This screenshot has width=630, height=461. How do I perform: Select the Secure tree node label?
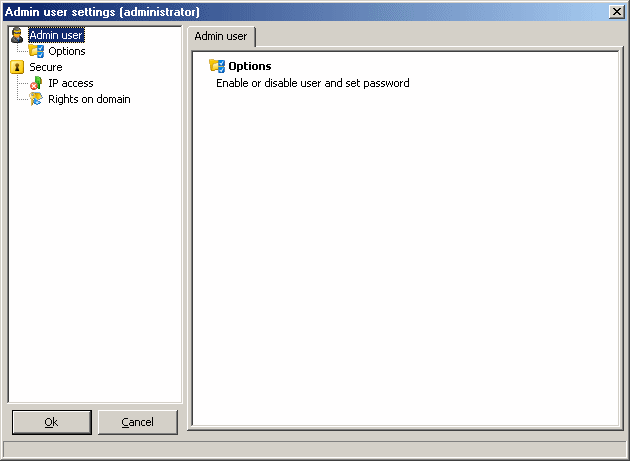(46, 67)
